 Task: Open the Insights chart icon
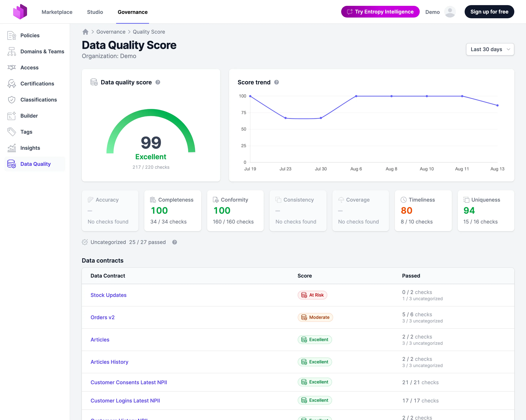[12, 148]
